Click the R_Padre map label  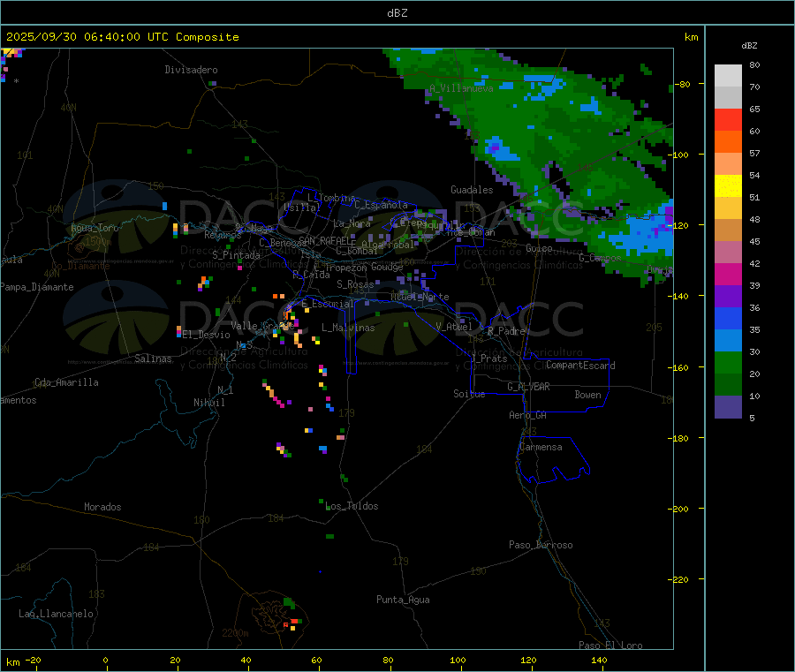tap(506, 331)
